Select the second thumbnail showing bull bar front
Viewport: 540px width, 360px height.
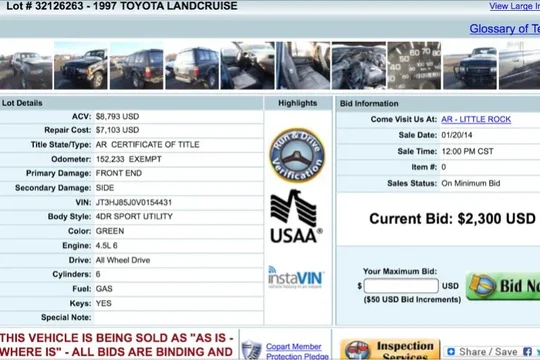tap(81, 65)
